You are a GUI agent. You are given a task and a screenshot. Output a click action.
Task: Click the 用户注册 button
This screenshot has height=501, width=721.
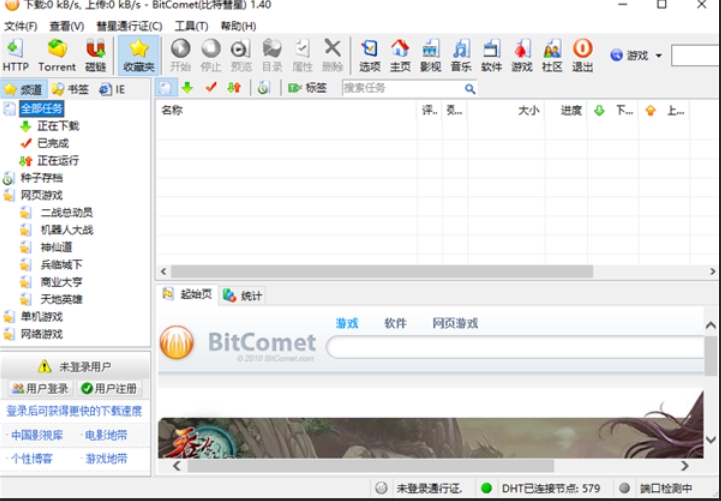coord(109,388)
